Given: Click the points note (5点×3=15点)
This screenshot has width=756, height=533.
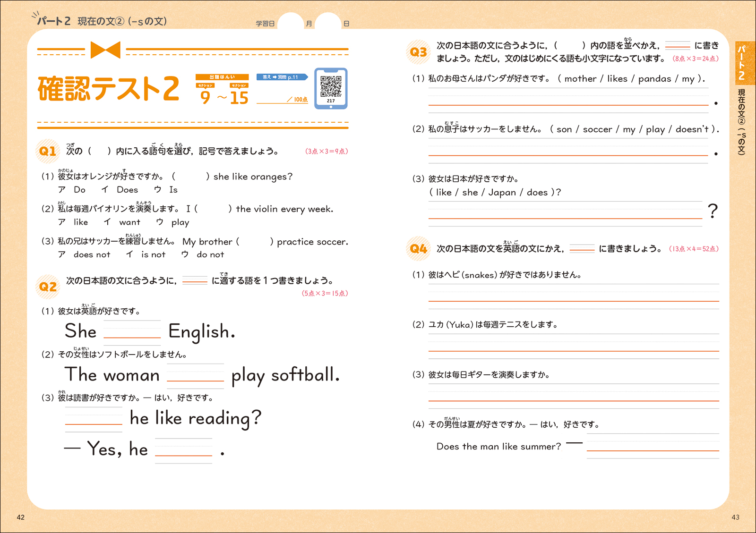Looking at the screenshot, I should 325,293.
